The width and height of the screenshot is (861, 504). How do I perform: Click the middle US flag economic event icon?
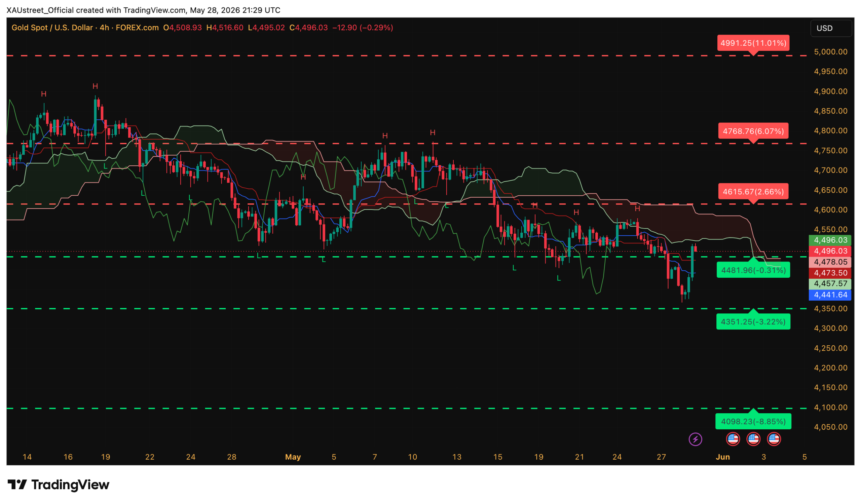point(753,439)
